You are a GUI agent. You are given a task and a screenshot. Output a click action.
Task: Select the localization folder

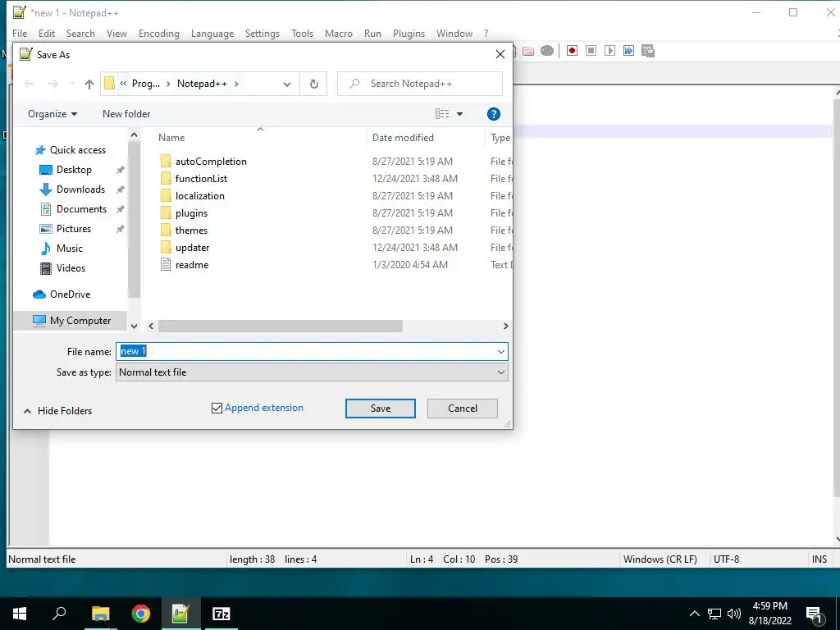(200, 196)
